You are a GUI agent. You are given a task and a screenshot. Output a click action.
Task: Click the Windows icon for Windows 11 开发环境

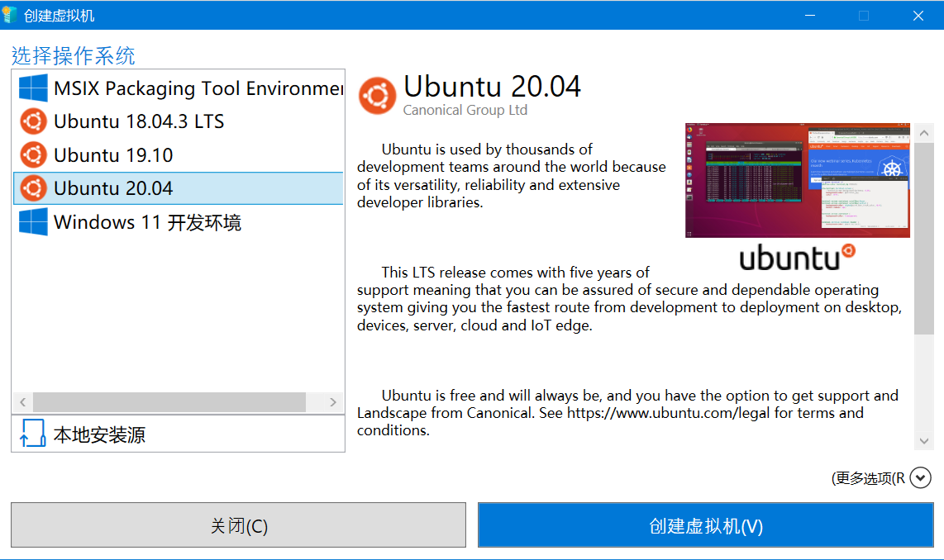[x=31, y=221]
